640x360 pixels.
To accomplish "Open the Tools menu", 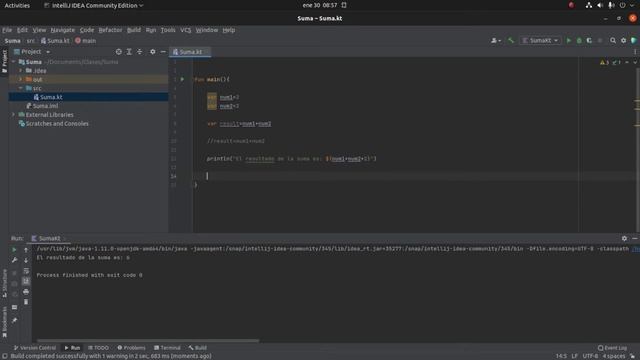I will [168, 30].
